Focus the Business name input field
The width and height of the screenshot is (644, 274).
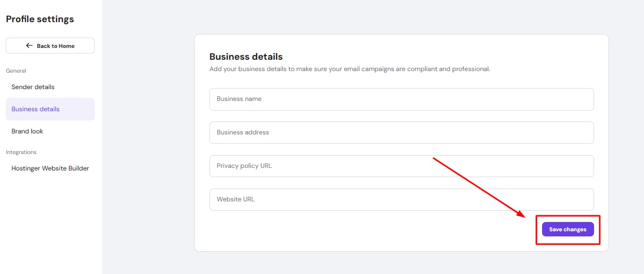[x=402, y=99]
